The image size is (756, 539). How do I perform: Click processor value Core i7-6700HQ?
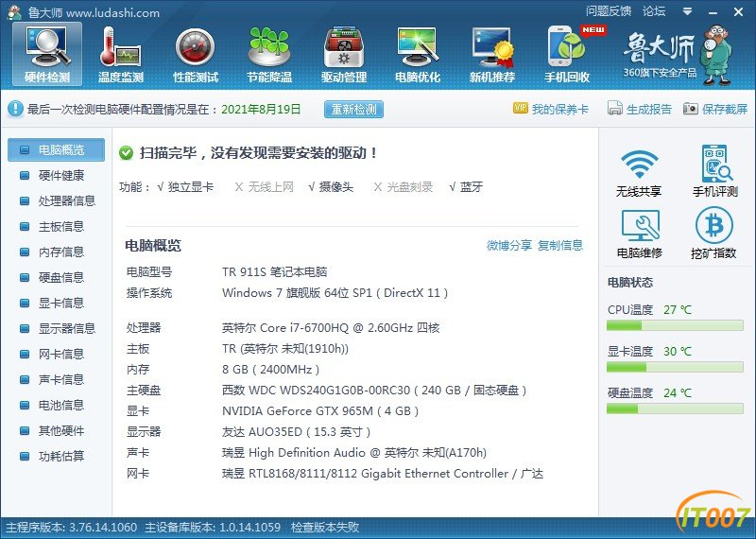coord(331,328)
